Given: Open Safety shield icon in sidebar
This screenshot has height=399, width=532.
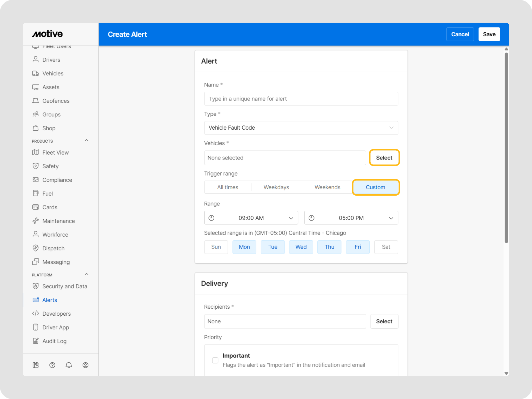Looking at the screenshot, I should [x=36, y=166].
